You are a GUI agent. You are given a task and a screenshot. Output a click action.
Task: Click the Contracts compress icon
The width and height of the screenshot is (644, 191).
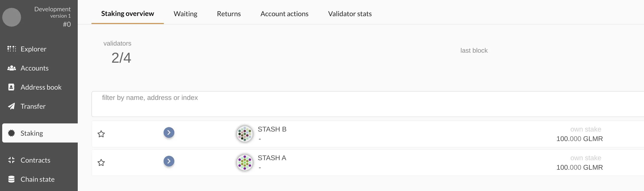coord(12,160)
